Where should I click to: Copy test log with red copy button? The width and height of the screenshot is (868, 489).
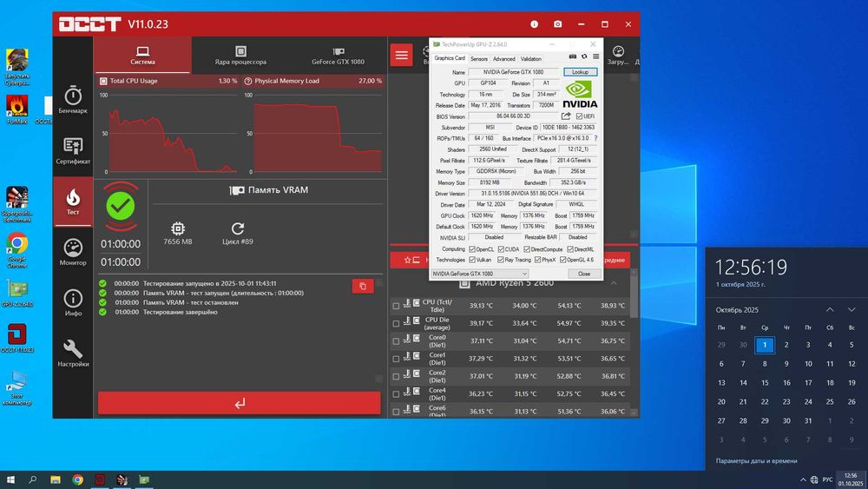[363, 287]
